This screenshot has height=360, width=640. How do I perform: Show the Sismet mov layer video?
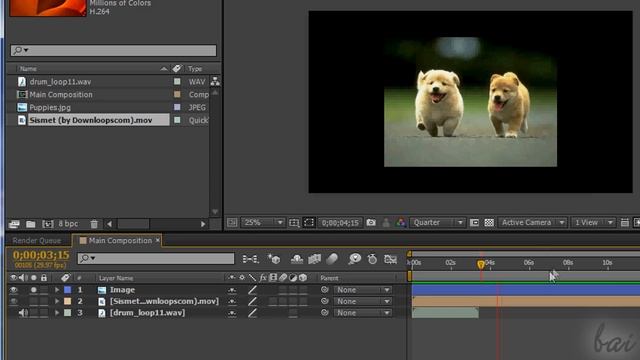click(14, 301)
